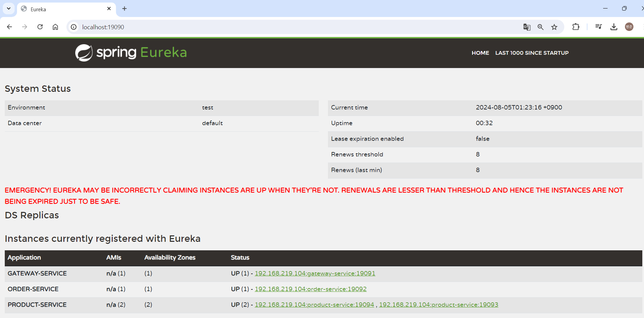Open the tab search dropdown arrow
Screen dimensions: 644x318
(9, 9)
